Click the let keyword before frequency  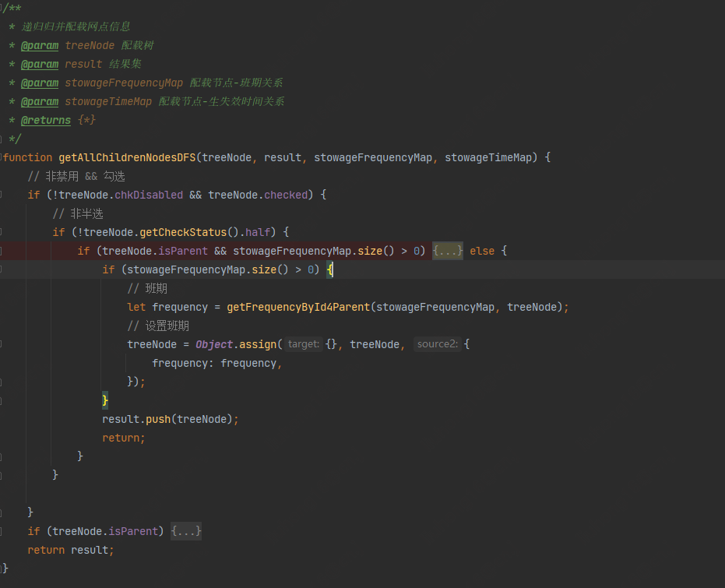pyautogui.click(x=136, y=307)
